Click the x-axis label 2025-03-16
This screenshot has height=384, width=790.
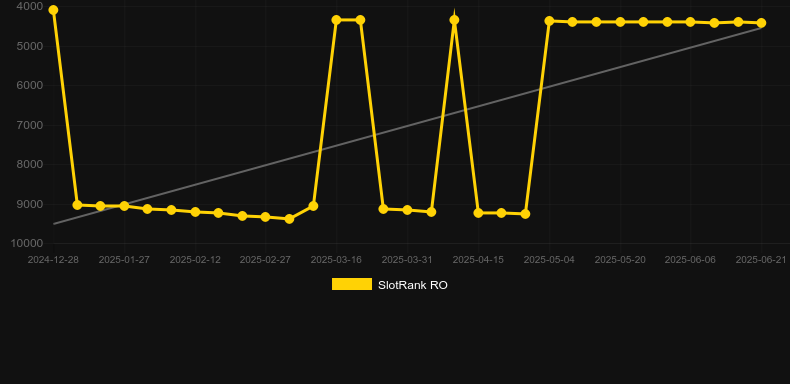click(336, 260)
